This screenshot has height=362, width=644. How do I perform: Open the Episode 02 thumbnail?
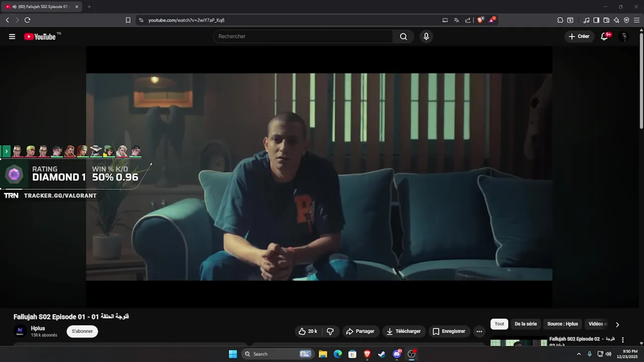519,341
